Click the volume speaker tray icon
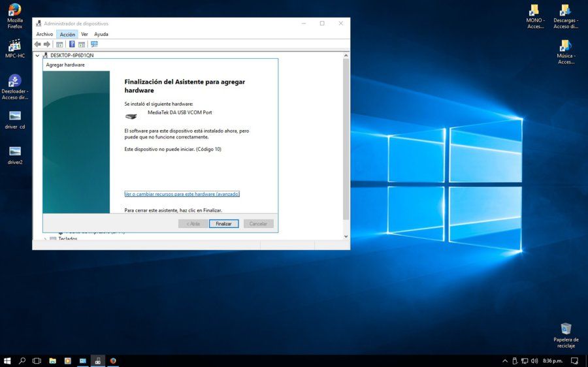Viewport: 588px width, 367px height. [534, 361]
